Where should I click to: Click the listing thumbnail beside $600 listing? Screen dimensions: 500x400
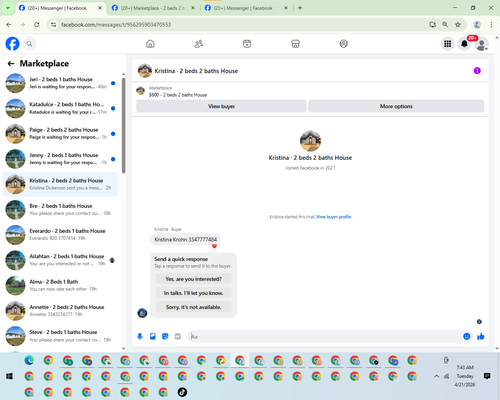click(141, 91)
